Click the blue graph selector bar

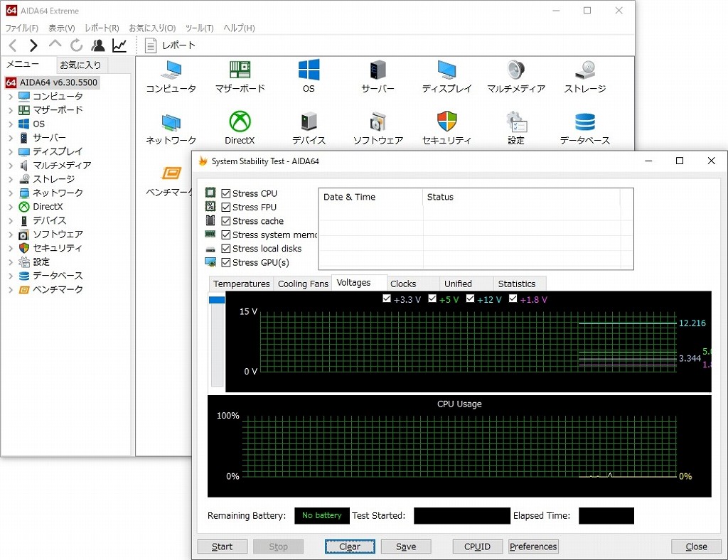click(217, 301)
